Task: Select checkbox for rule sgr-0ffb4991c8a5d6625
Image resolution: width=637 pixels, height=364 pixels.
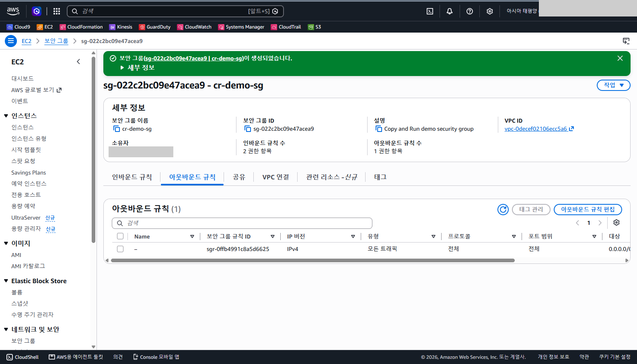Action: [x=120, y=249]
